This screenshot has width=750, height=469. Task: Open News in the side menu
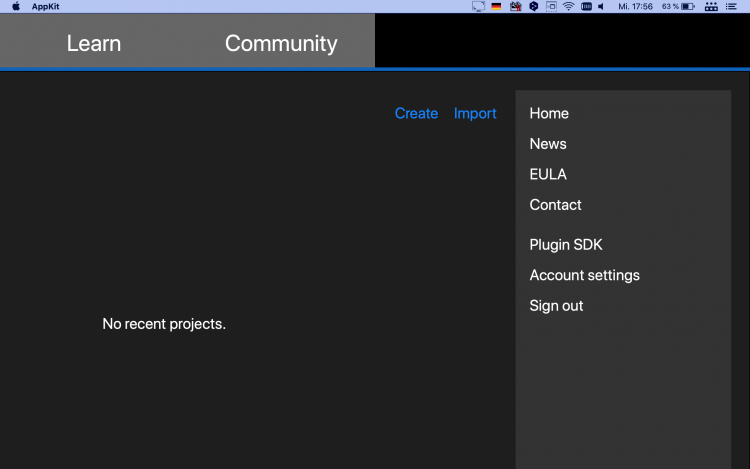click(548, 144)
